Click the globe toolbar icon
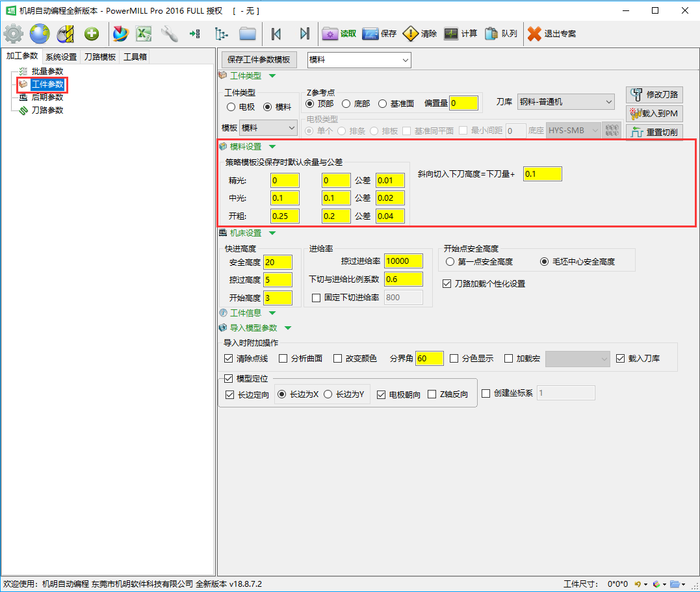Viewport: 700px width, 592px height. [39, 34]
